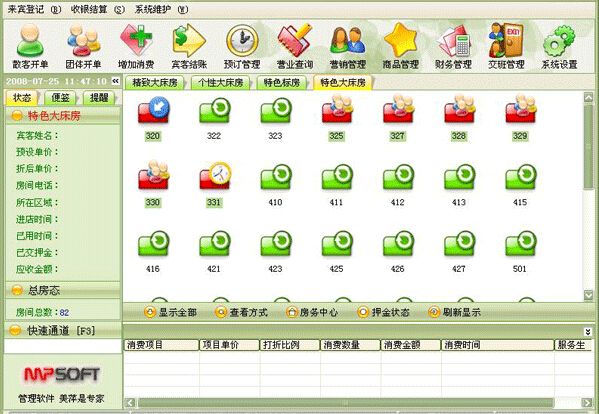Open 预订管理 reservation management clock icon

(x=242, y=46)
